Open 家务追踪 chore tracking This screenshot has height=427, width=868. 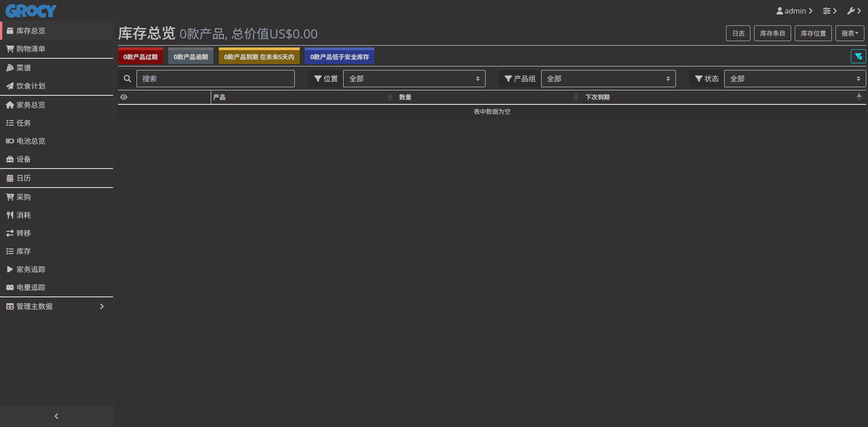pyautogui.click(x=57, y=269)
